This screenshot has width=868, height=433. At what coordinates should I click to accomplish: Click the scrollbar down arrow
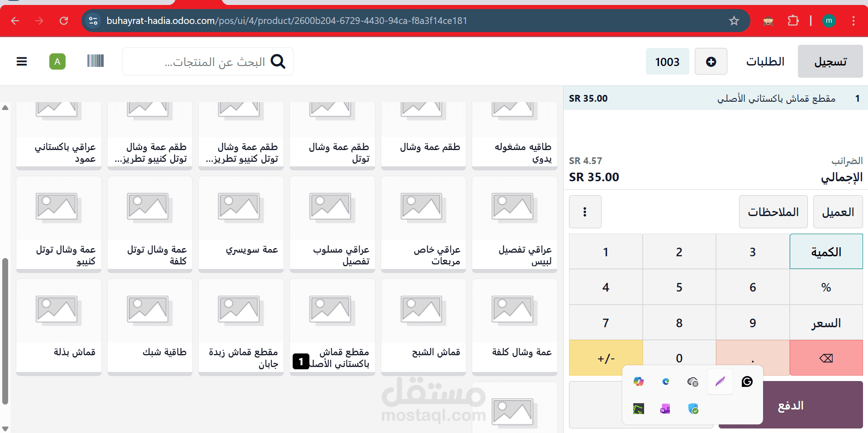coord(5,428)
